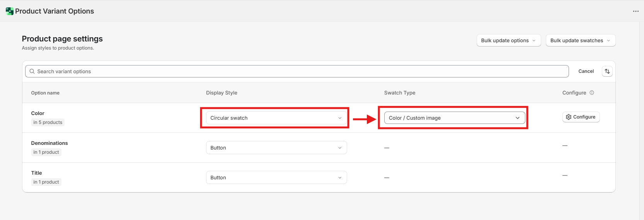Expand Display Style dropdown for Denominations
The width and height of the screenshot is (644, 220).
click(x=276, y=148)
